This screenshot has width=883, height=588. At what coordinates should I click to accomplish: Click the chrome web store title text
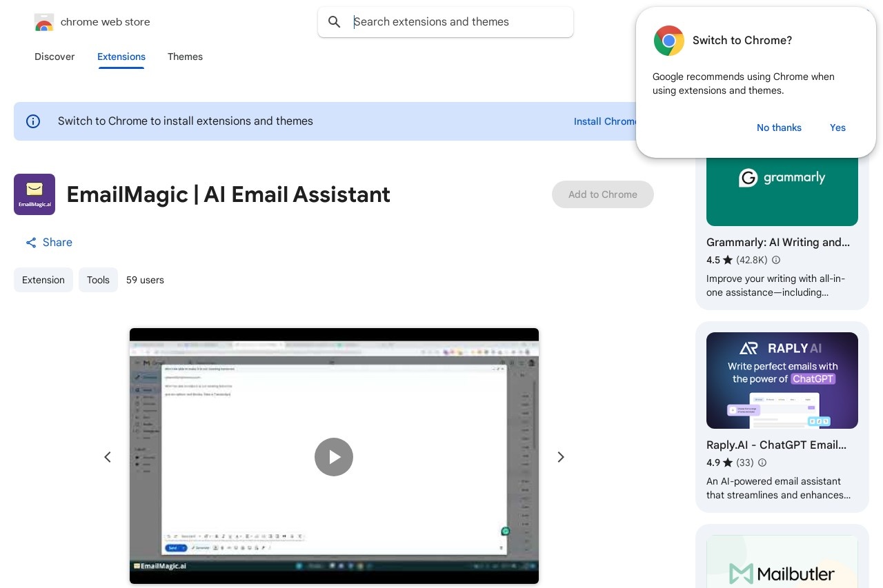[x=106, y=22]
